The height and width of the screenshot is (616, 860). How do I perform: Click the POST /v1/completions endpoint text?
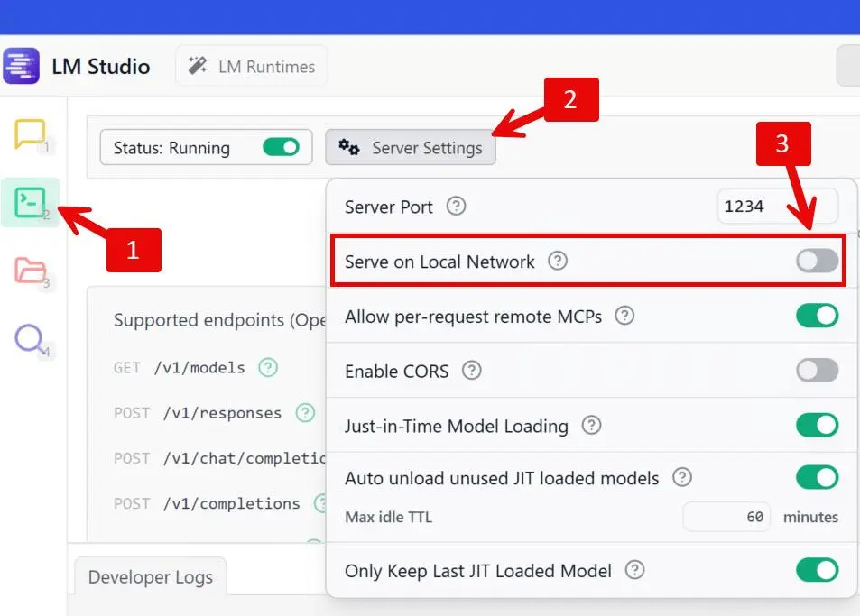click(x=207, y=503)
